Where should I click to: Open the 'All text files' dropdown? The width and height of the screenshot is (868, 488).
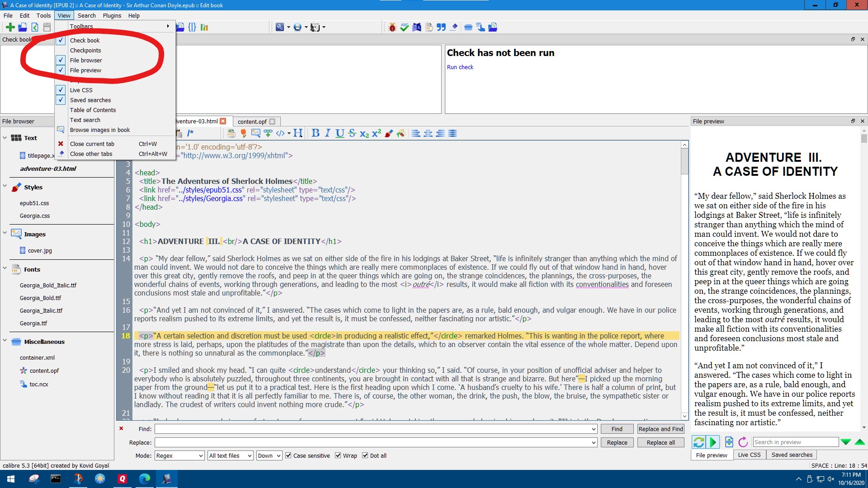230,455
